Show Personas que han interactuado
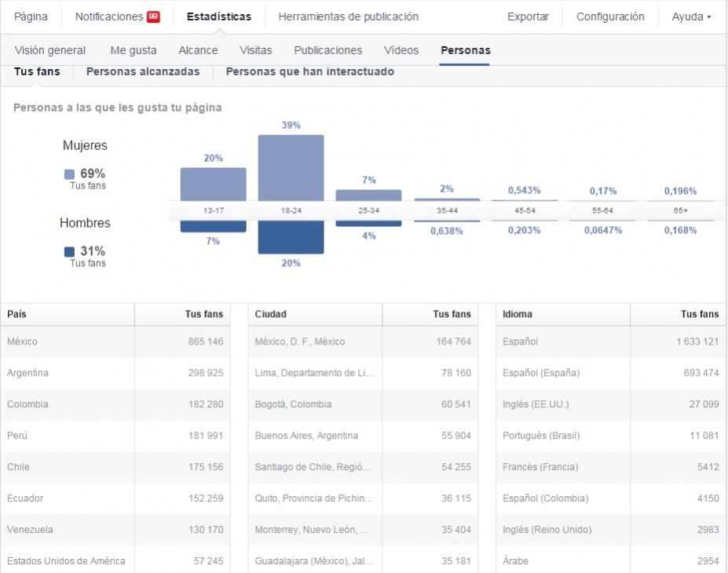The height and width of the screenshot is (573, 728). click(310, 71)
